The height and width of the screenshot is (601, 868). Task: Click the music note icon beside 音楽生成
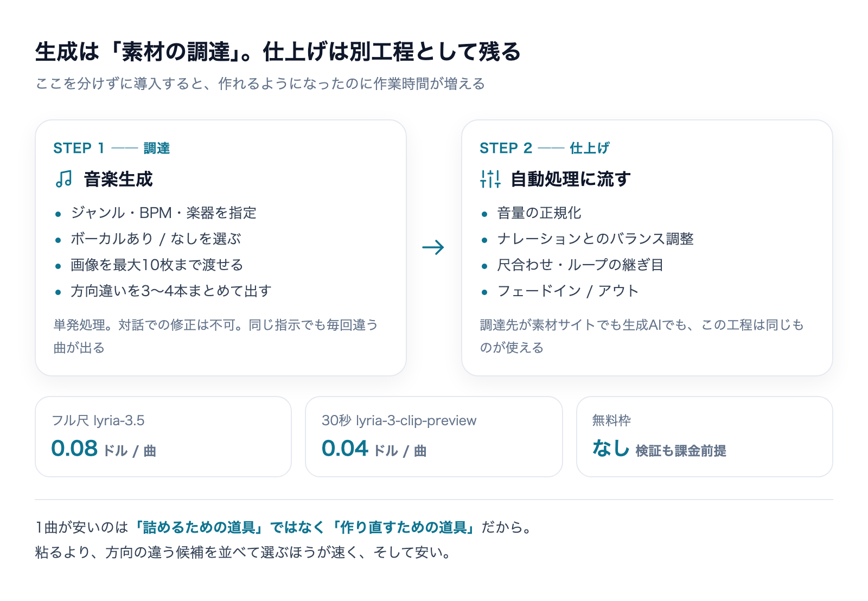pos(63,179)
